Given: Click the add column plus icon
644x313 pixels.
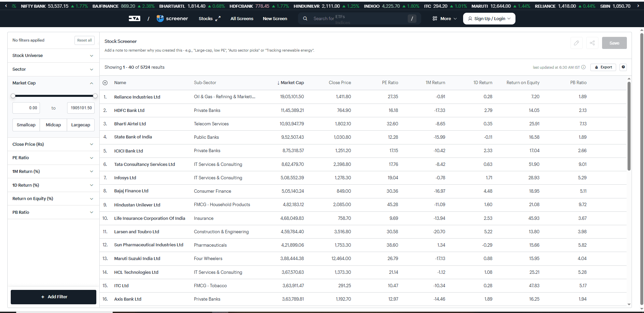Looking at the screenshot, I should [x=105, y=83].
